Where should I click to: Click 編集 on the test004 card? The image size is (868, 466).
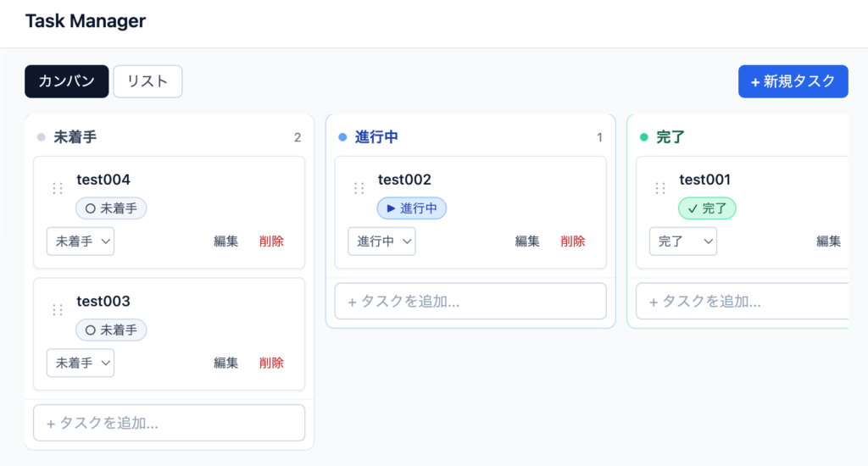tap(226, 241)
